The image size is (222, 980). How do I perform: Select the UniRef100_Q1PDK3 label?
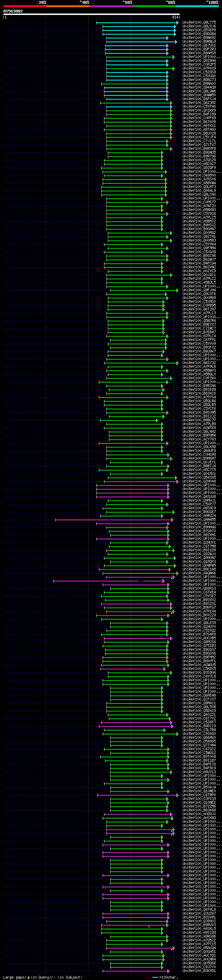(x=199, y=561)
